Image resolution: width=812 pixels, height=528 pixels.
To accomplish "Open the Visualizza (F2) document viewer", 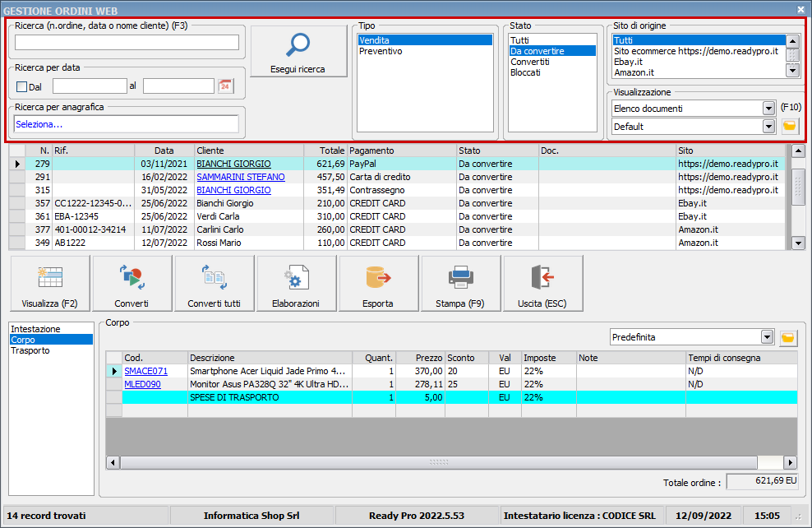I will tap(49, 284).
